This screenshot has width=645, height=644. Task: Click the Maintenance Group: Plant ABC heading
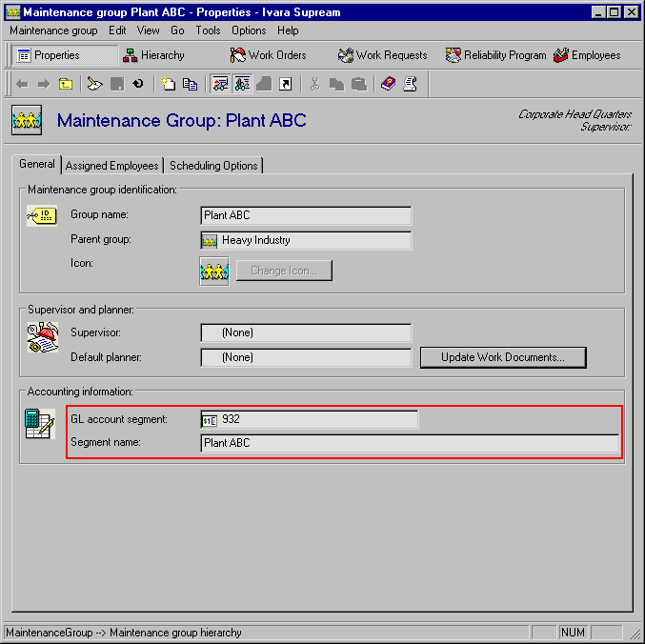click(x=181, y=120)
